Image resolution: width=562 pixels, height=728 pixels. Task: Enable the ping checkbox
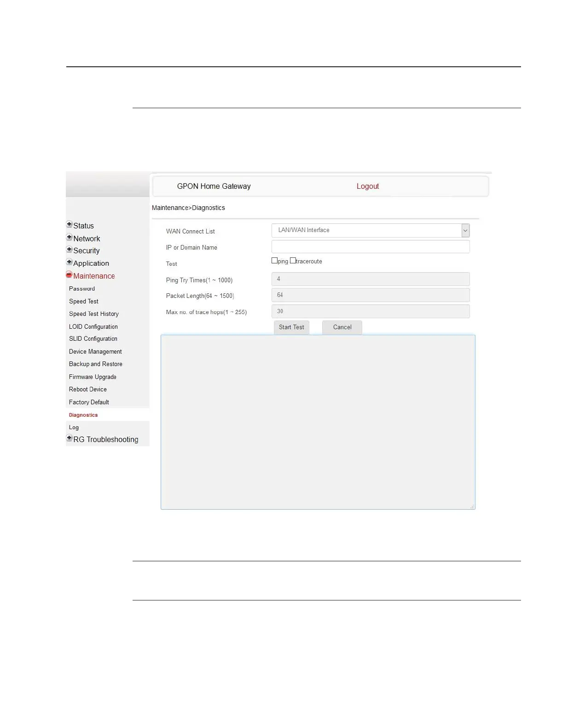275,261
